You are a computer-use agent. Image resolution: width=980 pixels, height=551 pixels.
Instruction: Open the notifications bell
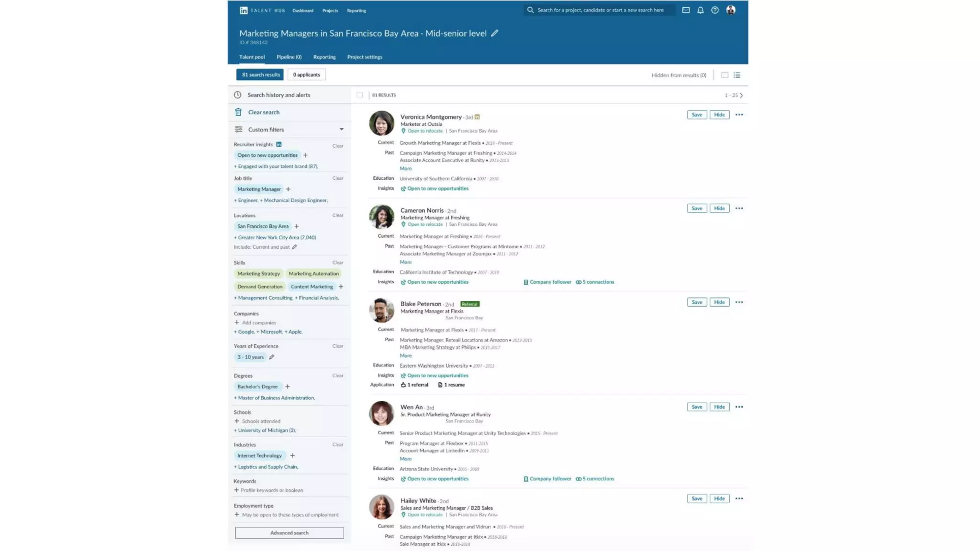700,10
